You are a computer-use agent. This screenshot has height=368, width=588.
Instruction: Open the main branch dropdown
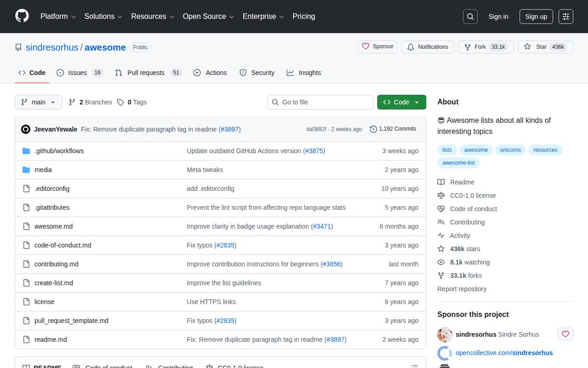pos(39,102)
